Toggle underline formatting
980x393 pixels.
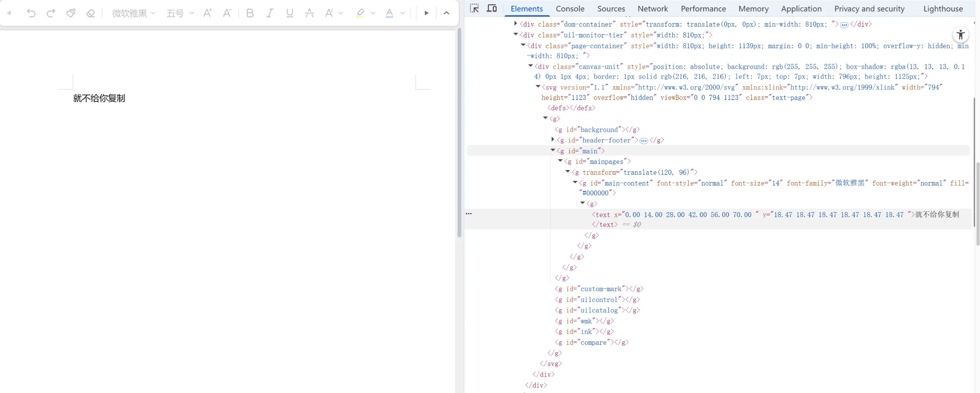pyautogui.click(x=290, y=13)
